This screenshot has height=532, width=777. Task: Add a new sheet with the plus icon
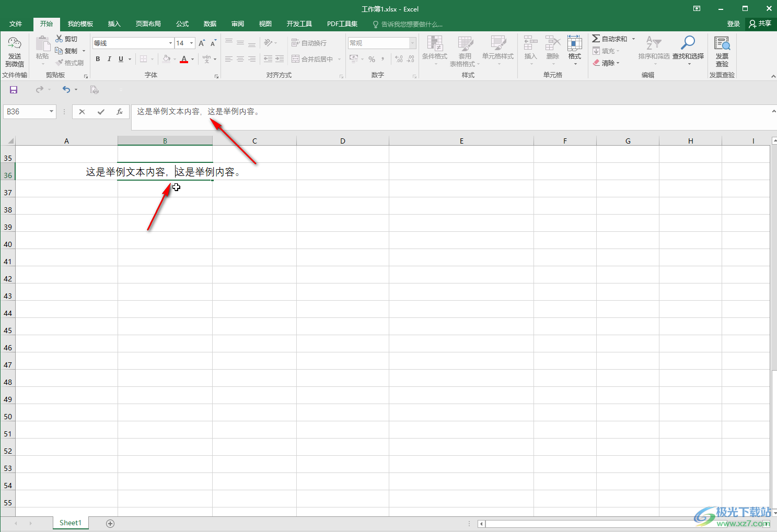click(110, 523)
